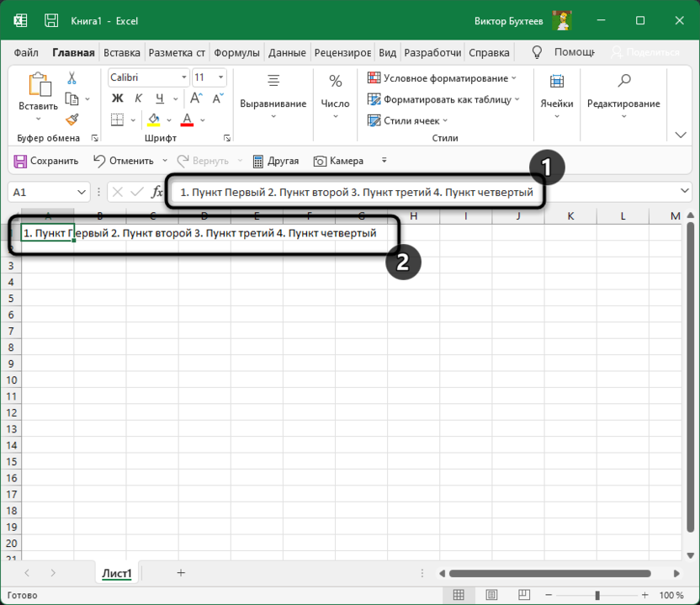Viewport: 700px width, 605px height.
Task: Open the Файл menu
Action: point(26,52)
